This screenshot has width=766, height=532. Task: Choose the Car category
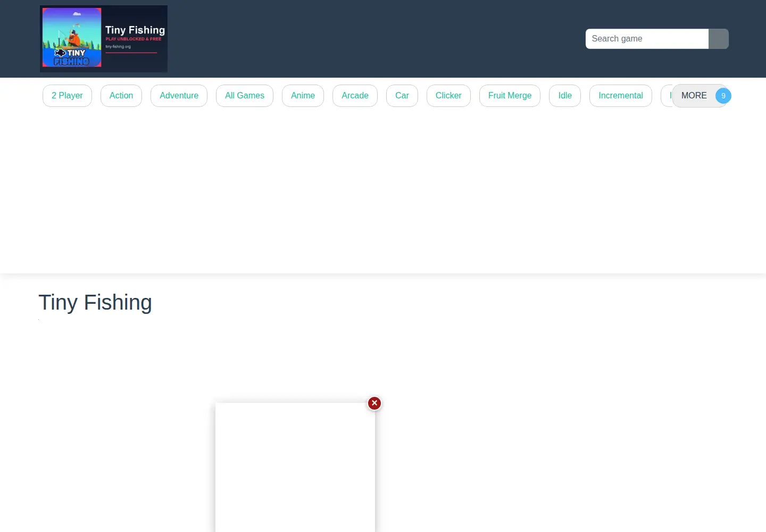coord(402,96)
